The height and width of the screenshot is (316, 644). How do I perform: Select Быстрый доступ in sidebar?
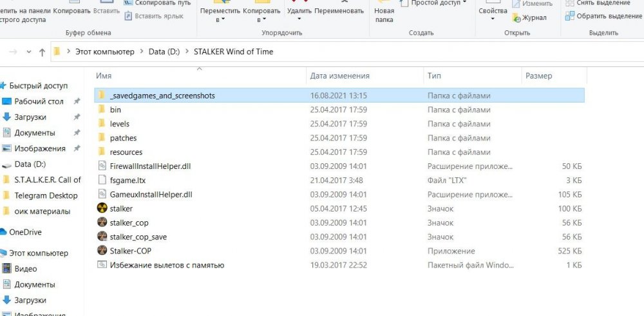[39, 86]
